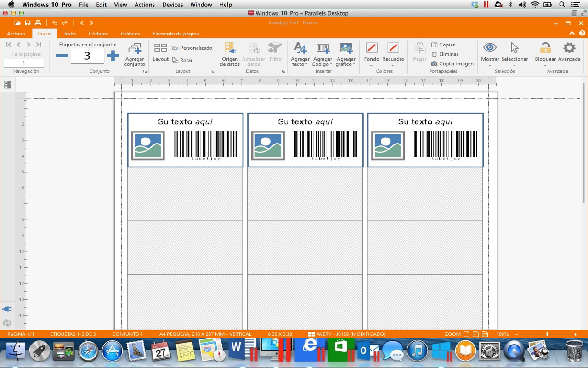588x368 pixels.
Task: Select the Inicio ribbon tab
Action: (x=44, y=34)
